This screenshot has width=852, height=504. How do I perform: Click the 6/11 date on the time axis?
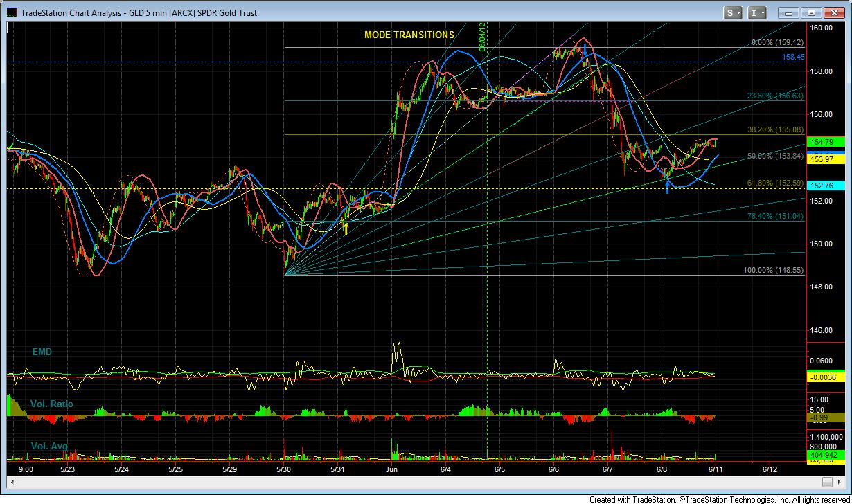click(716, 469)
